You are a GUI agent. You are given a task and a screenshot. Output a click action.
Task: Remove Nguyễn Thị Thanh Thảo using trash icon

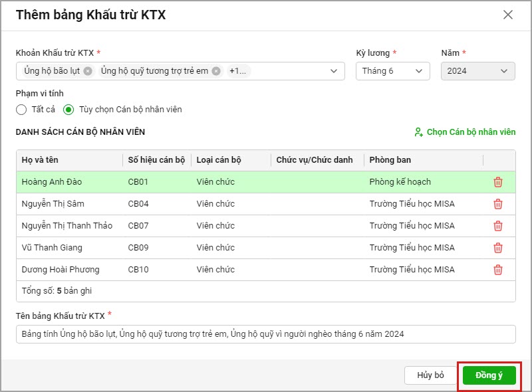(x=497, y=226)
